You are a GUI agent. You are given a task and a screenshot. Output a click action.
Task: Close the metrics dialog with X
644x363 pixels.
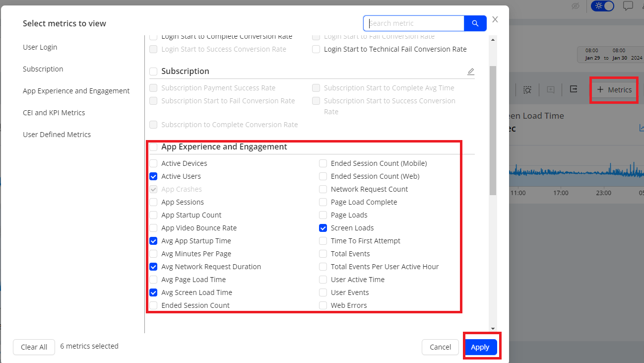[x=495, y=19]
